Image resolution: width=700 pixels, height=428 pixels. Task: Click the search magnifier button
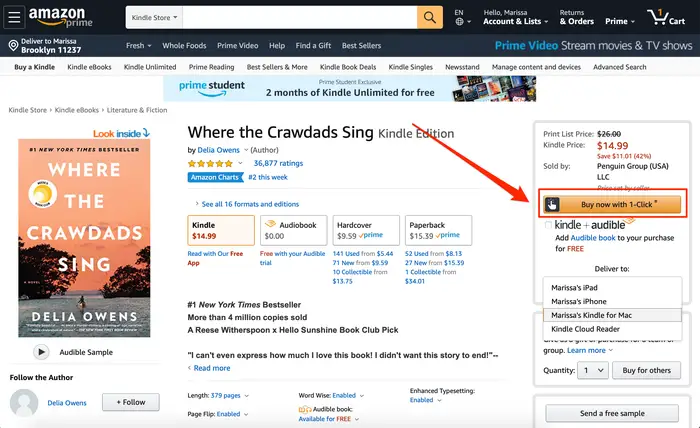(x=429, y=17)
